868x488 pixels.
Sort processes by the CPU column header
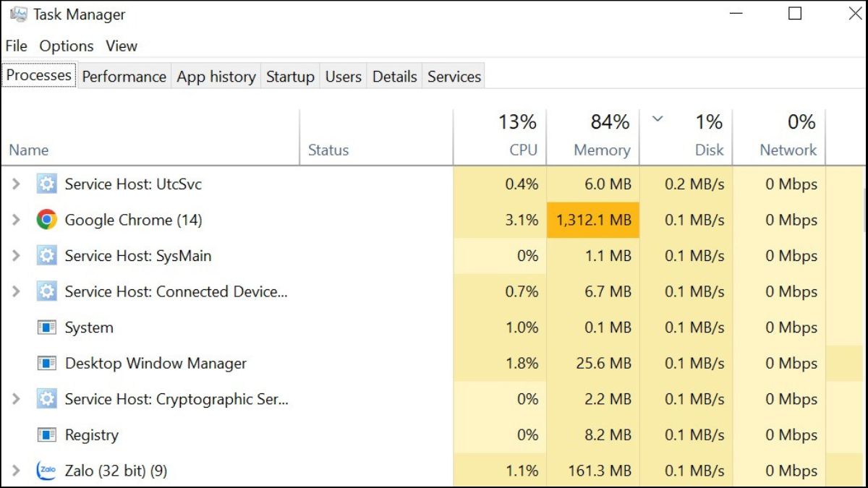522,150
